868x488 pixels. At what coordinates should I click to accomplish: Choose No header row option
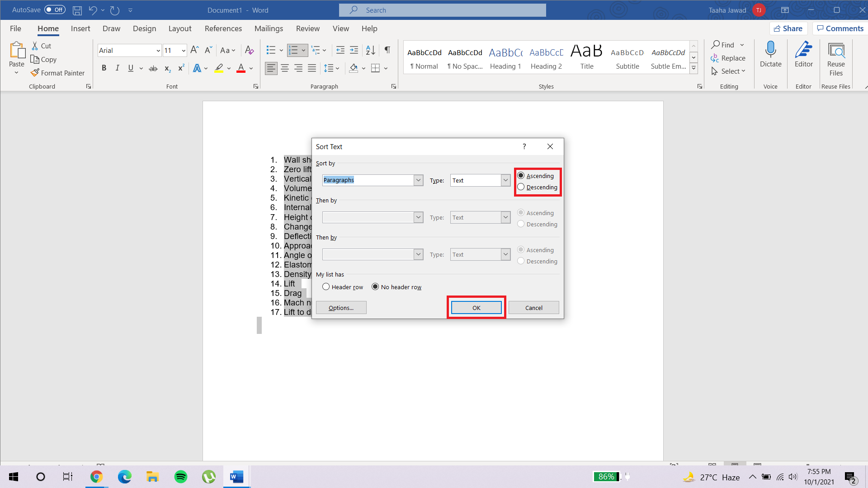396,287
